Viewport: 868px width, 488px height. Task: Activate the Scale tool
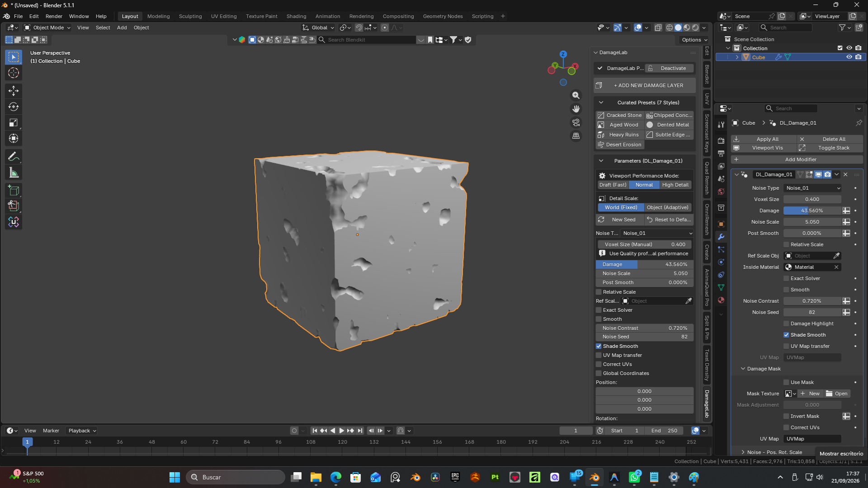point(14,122)
